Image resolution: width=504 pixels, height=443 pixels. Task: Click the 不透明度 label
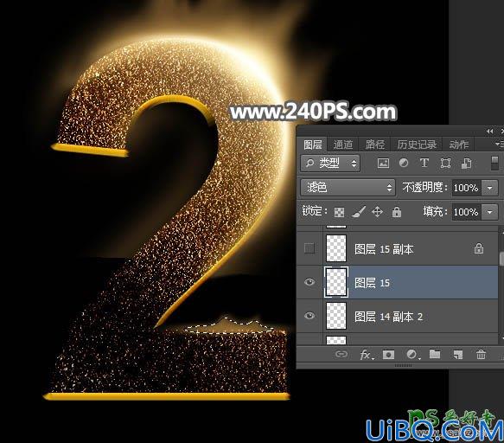[x=424, y=187]
